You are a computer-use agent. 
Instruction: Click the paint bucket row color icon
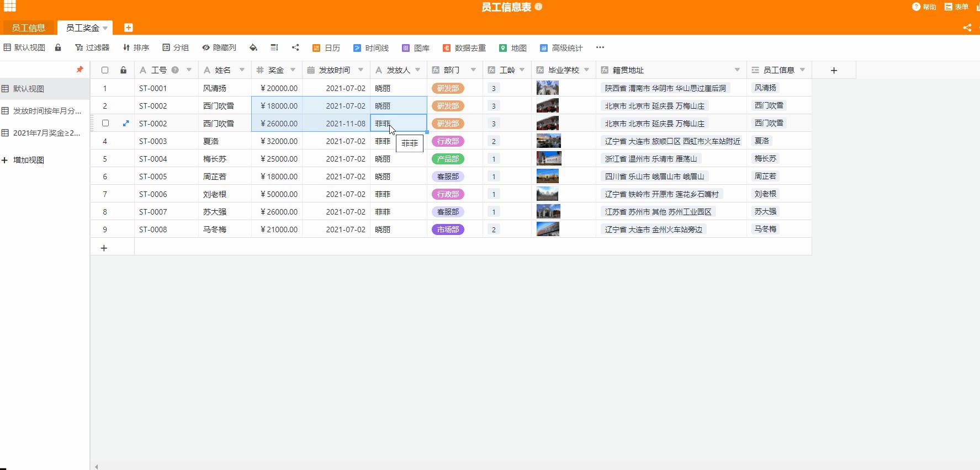click(253, 47)
